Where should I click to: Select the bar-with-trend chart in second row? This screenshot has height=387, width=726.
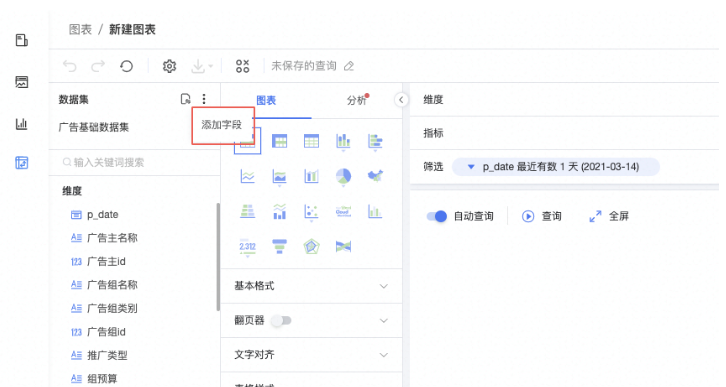tap(311, 176)
